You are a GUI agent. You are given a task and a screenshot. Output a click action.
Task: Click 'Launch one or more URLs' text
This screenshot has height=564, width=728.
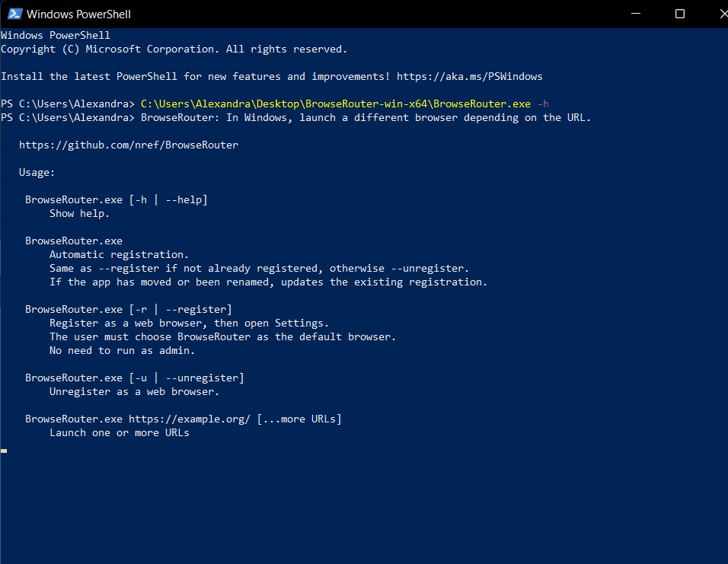point(120,432)
